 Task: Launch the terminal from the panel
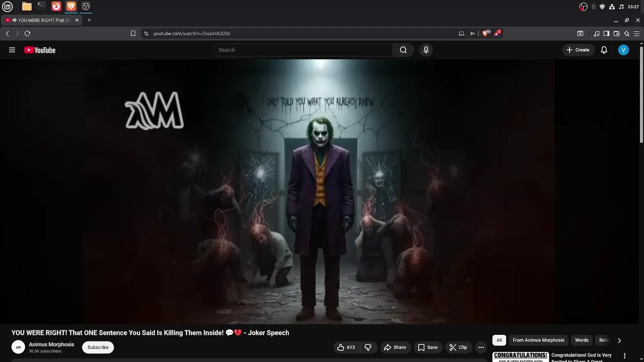click(x=41, y=7)
